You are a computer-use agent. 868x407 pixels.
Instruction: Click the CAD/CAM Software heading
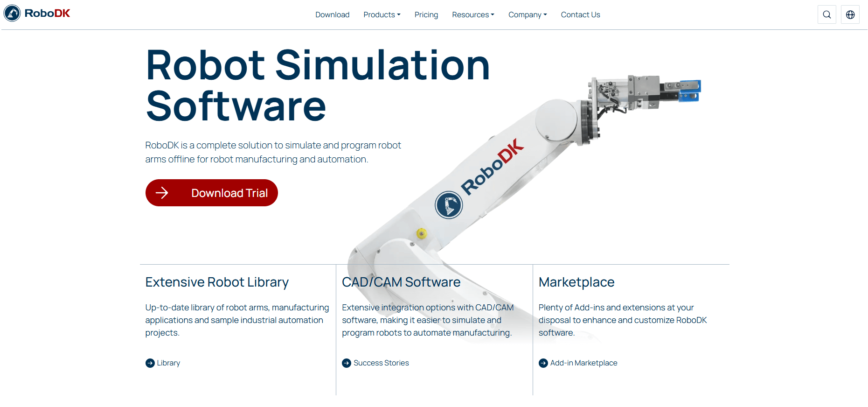click(401, 282)
